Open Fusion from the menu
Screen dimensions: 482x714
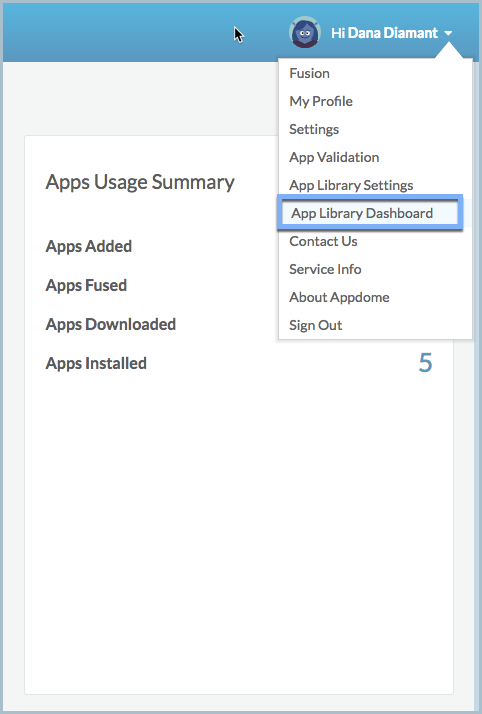point(309,73)
